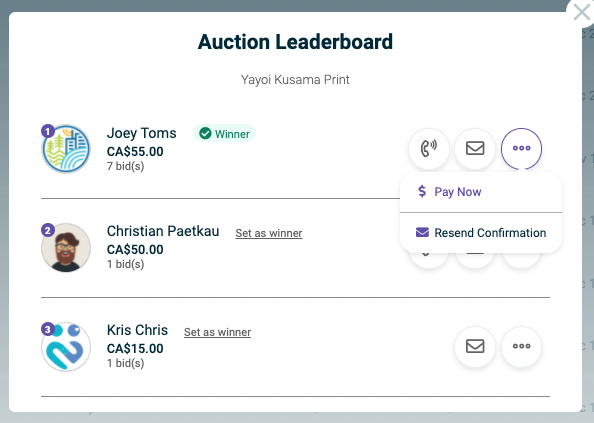The height and width of the screenshot is (423, 594).
Task: Set Kris Chris as winner
Action: pos(217,332)
